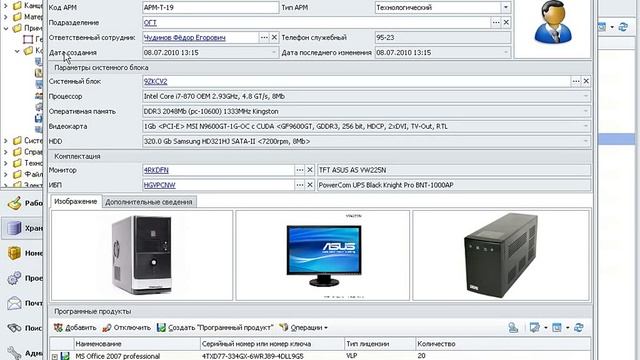Click the Серийный номер или номер ключа header
This screenshot has height=360, width=640.
[x=272, y=344]
